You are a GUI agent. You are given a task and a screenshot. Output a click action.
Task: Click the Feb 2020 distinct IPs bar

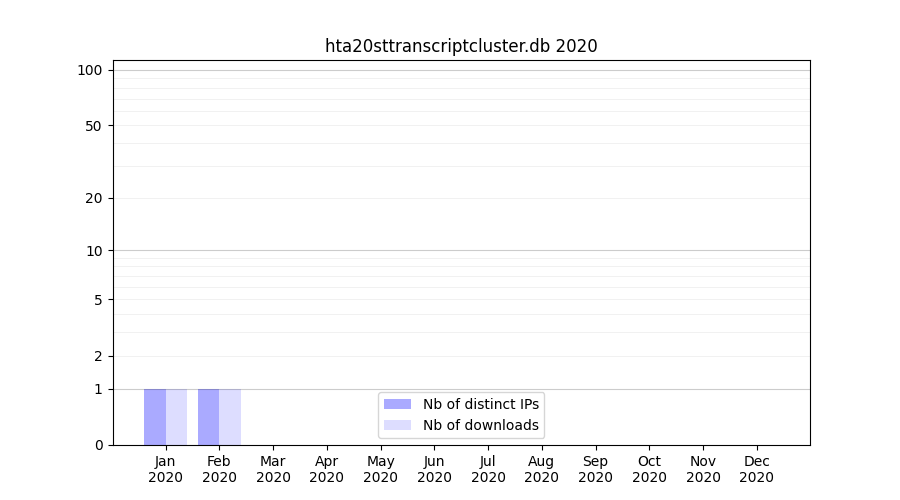208,417
